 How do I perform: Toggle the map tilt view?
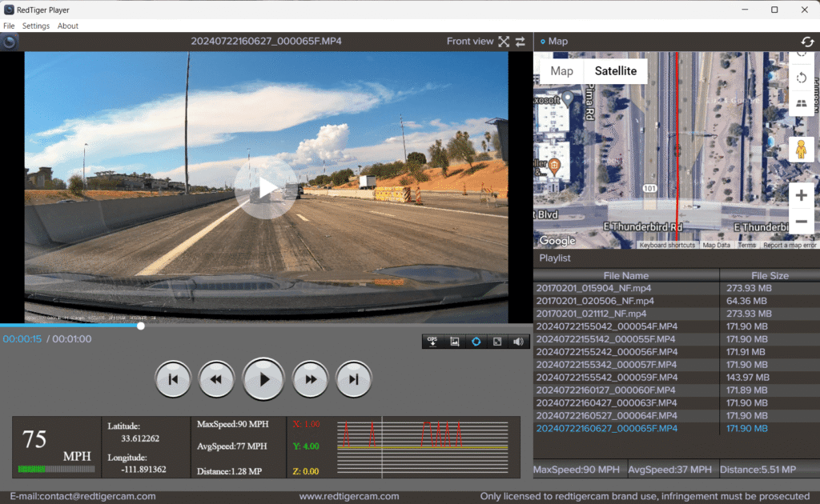coord(802,104)
